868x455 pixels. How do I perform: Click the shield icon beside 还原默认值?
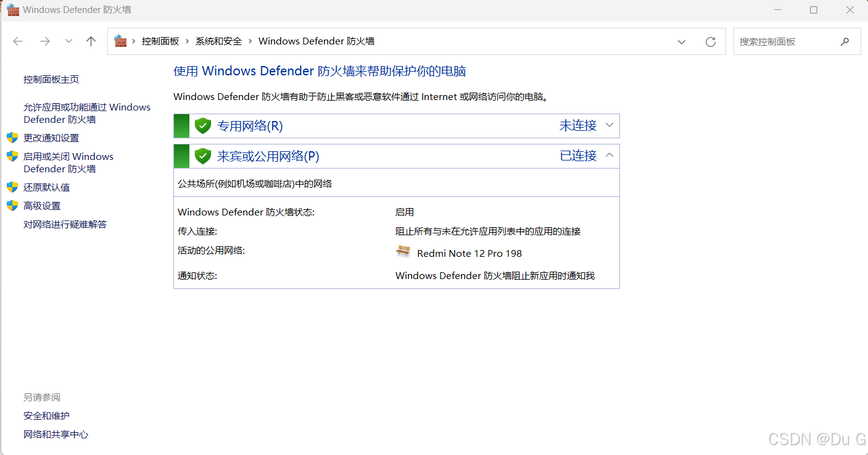12,187
